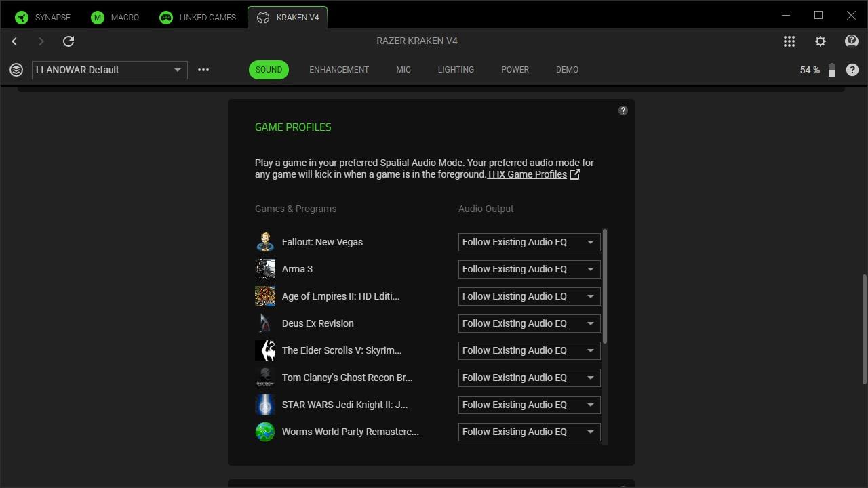Close the Synapse window
Viewport: 868px width, 488px height.
click(851, 15)
